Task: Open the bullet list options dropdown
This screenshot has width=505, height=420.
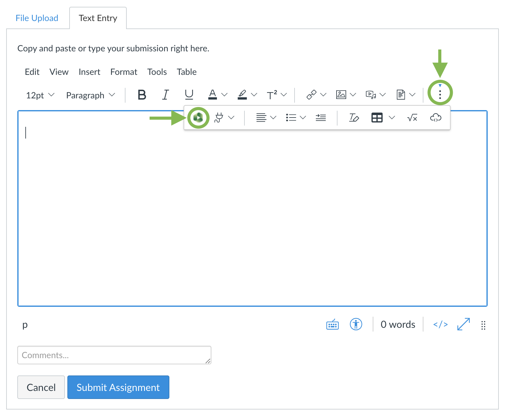Action: [303, 118]
